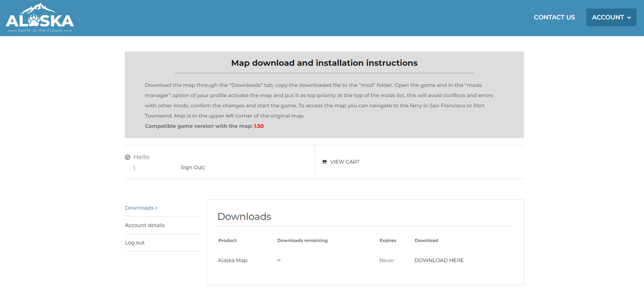Click the Sign Out link
Image resolution: width=644 pixels, height=288 pixels.
[192, 167]
